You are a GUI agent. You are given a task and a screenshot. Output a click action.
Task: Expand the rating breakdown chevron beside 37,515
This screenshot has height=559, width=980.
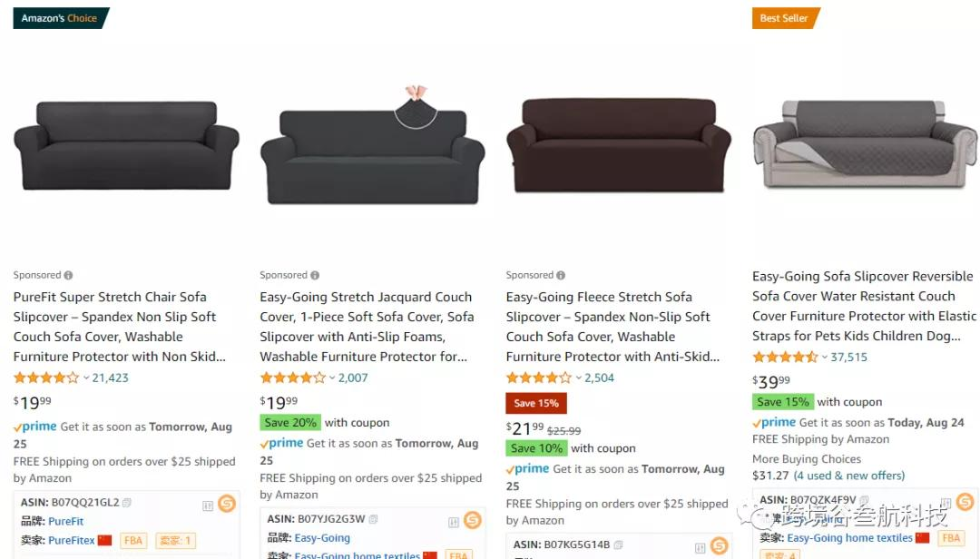824,358
